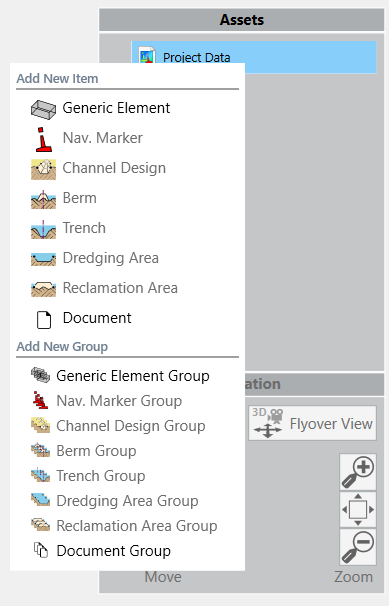Select the Project Data item in Assets
The width and height of the screenshot is (389, 606).
click(254, 57)
